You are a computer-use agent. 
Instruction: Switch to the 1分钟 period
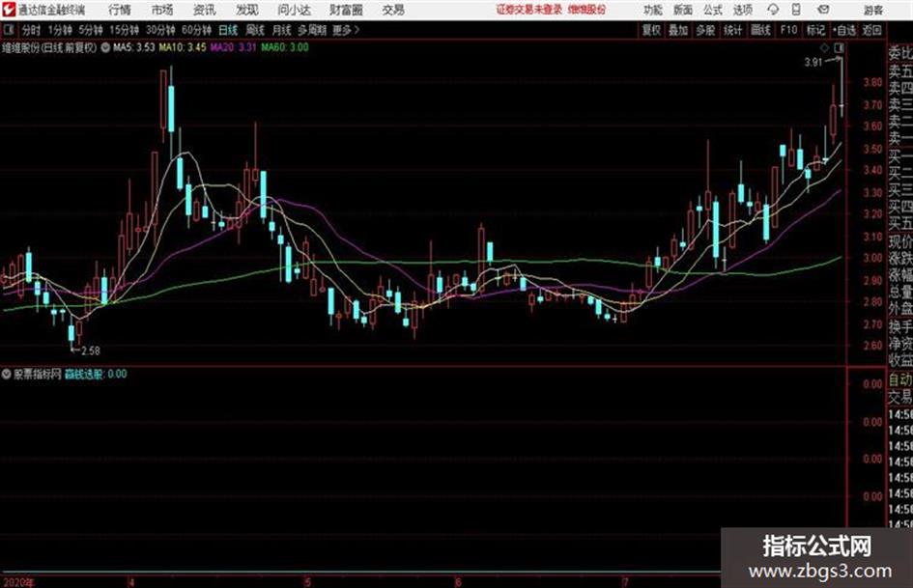[59, 30]
